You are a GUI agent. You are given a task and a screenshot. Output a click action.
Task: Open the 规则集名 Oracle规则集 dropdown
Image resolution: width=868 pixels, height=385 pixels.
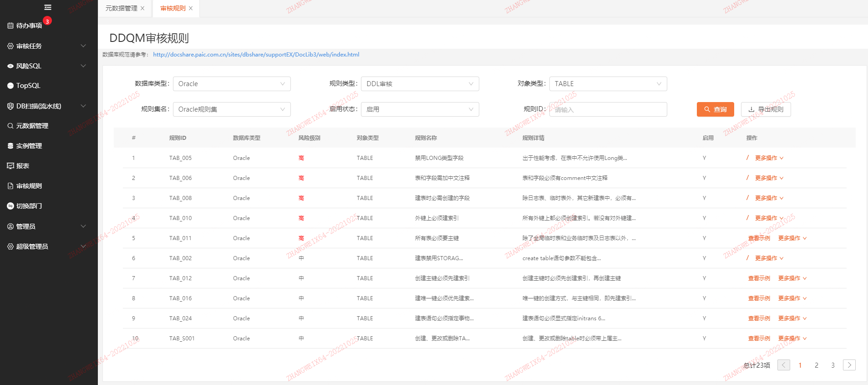tap(232, 109)
